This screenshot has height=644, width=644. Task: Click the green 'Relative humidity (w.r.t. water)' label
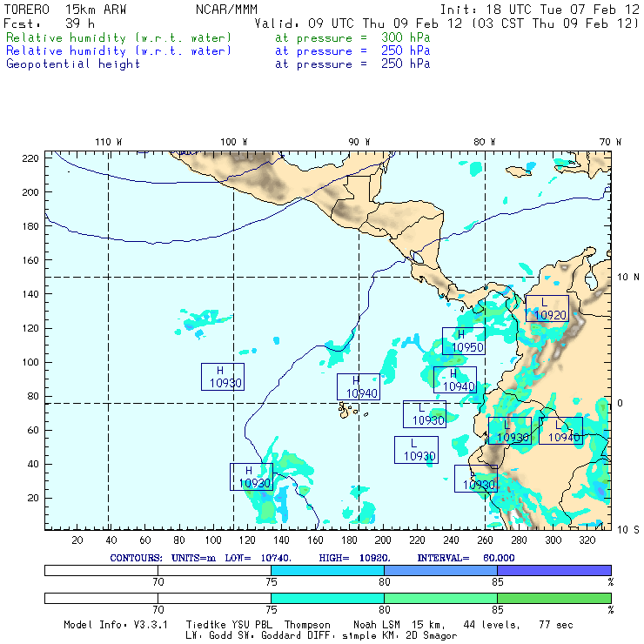118,37
